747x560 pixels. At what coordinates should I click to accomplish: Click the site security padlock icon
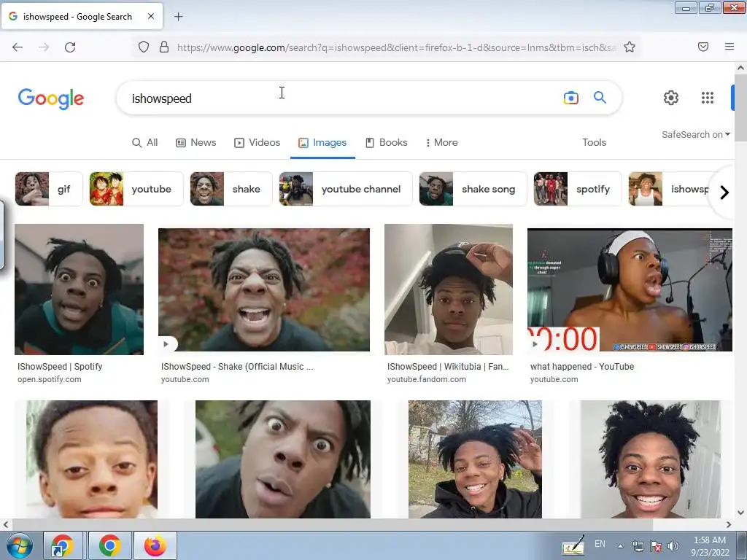tap(164, 47)
